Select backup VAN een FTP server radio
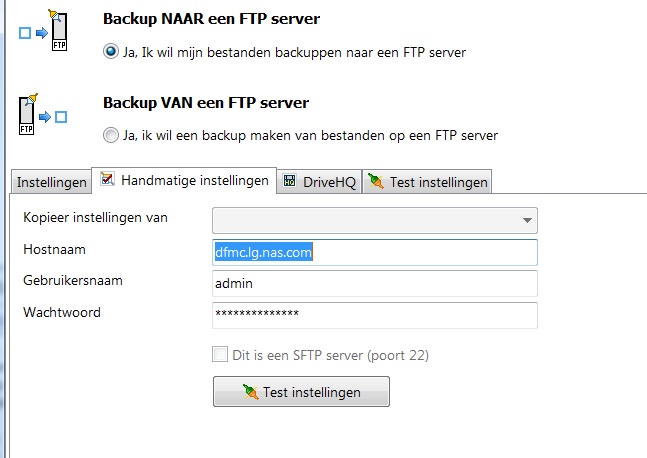The image size is (647, 458). point(111,135)
